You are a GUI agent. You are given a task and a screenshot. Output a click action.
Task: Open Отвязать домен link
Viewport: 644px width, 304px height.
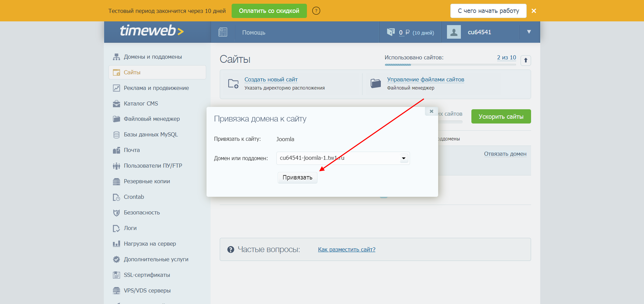pos(505,154)
